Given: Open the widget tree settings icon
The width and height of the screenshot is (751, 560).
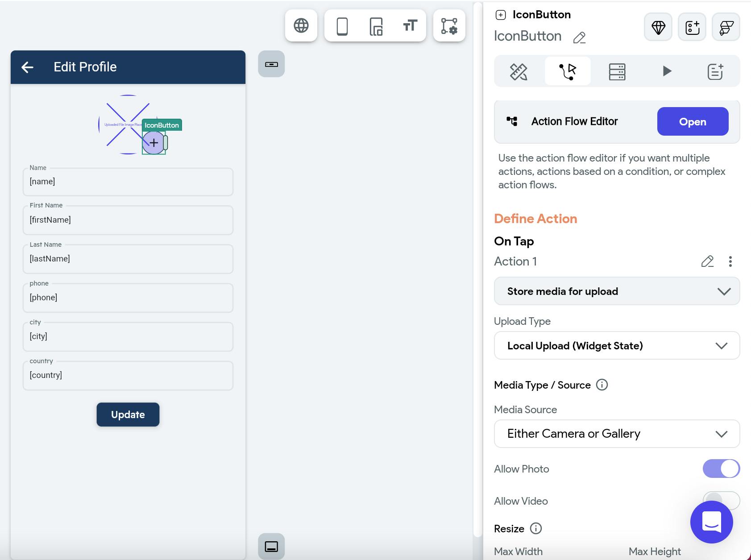Looking at the screenshot, I should [x=449, y=25].
